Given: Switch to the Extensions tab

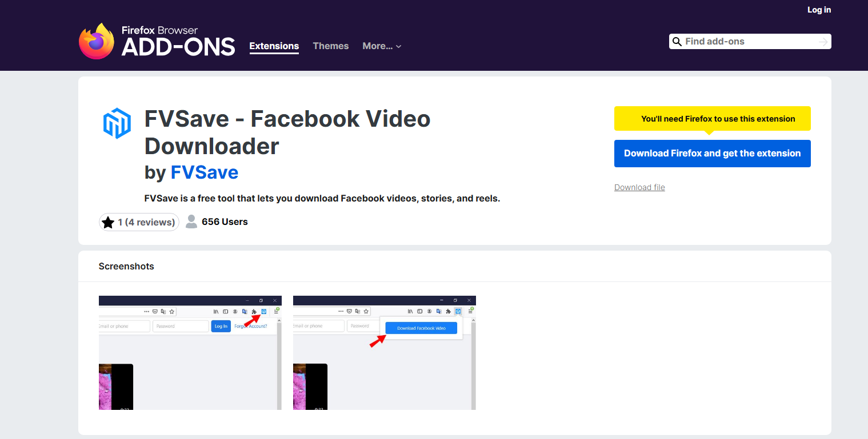Looking at the screenshot, I should pyautogui.click(x=274, y=46).
